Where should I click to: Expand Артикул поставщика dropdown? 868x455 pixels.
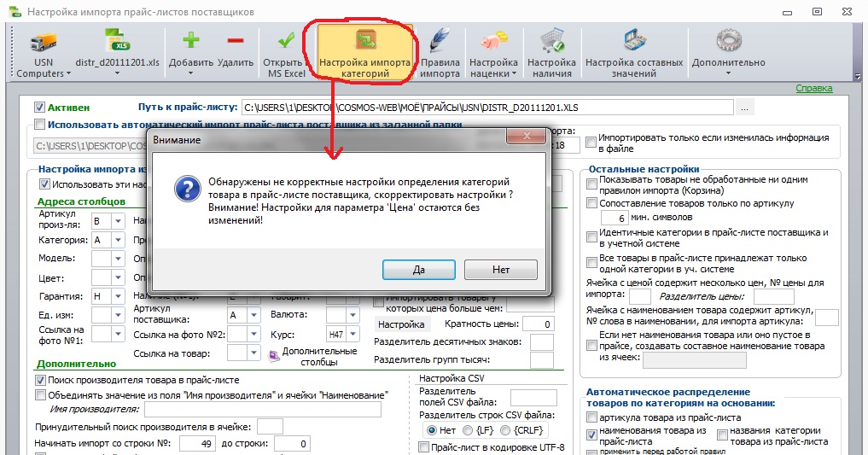[253, 315]
